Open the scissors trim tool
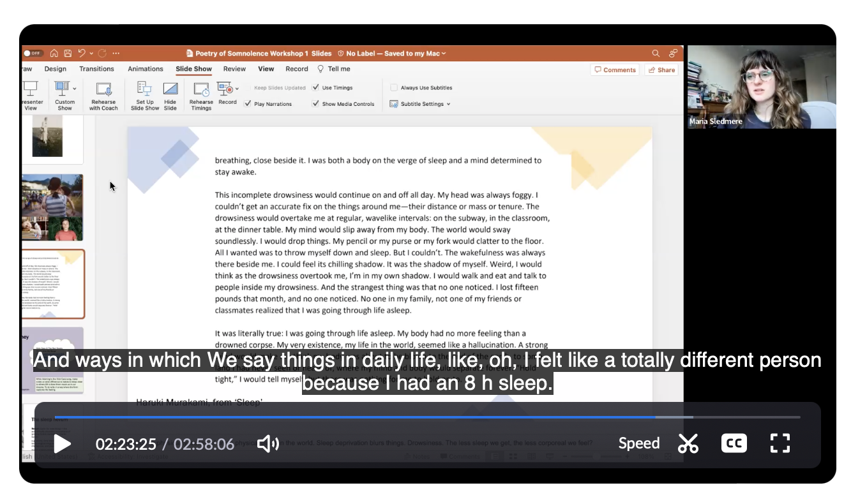 [688, 443]
